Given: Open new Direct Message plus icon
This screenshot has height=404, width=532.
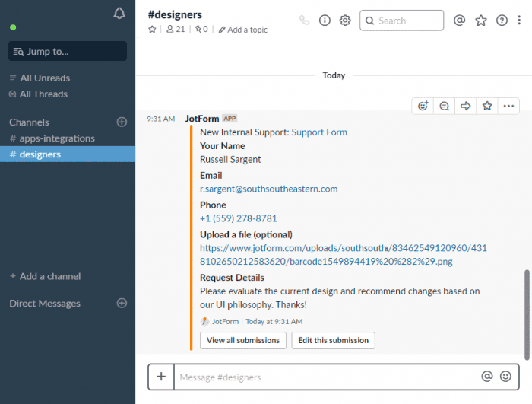Looking at the screenshot, I should [x=122, y=303].
